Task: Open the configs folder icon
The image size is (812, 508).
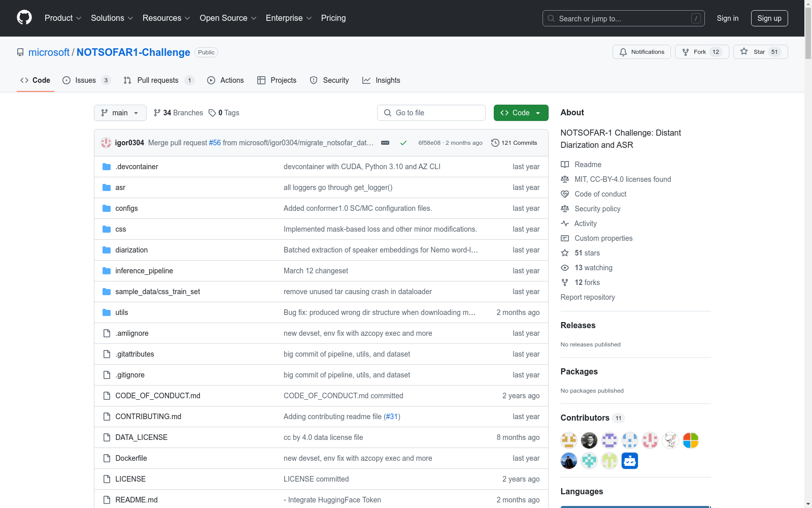Action: click(x=107, y=208)
